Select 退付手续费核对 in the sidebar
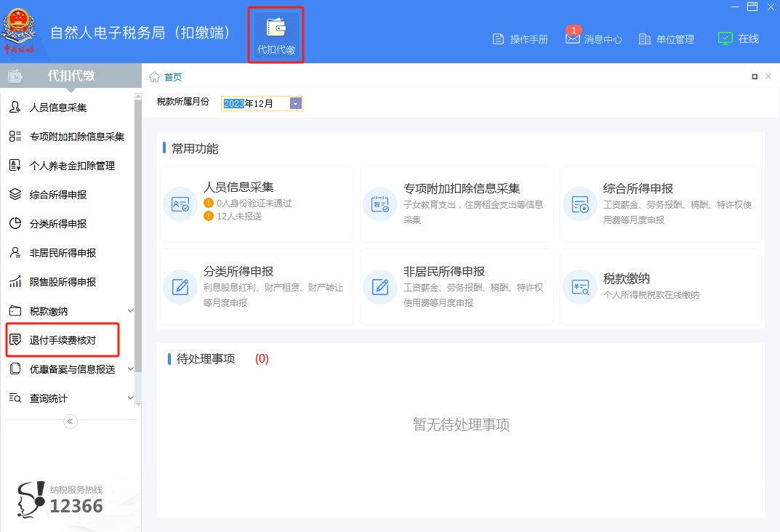Image resolution: width=780 pixels, height=532 pixels. pos(63,340)
